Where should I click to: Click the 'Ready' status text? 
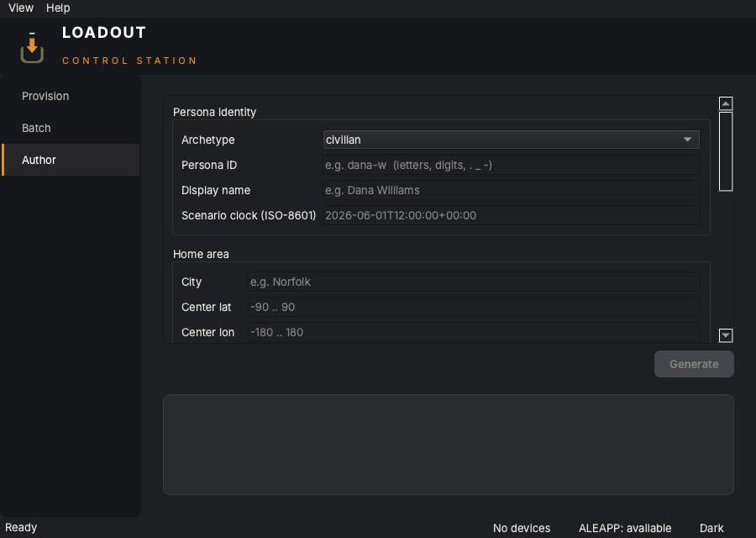pos(21,527)
